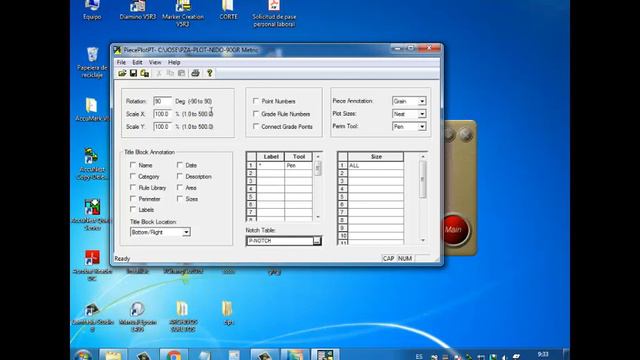Image resolution: width=640 pixels, height=360 pixels.
Task: Click Size table scrollbar up arrow
Action: pos(423,157)
